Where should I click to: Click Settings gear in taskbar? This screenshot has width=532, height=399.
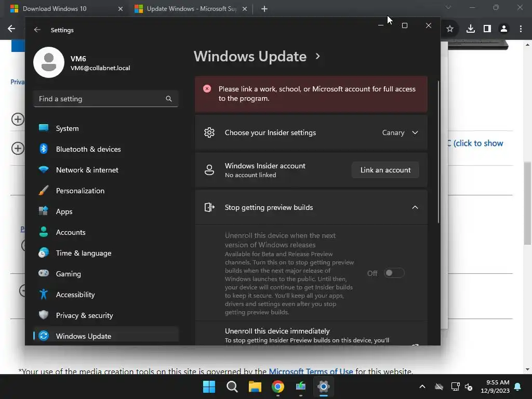(324, 387)
